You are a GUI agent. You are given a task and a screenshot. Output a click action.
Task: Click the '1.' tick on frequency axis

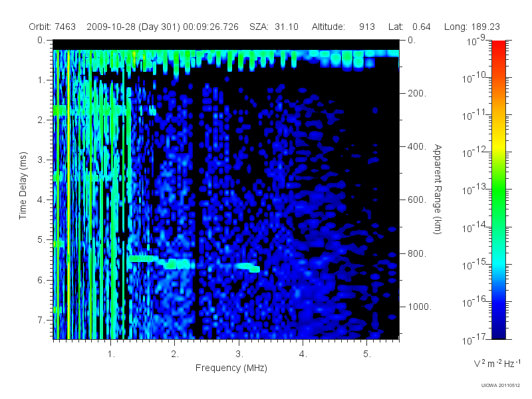tap(111, 354)
